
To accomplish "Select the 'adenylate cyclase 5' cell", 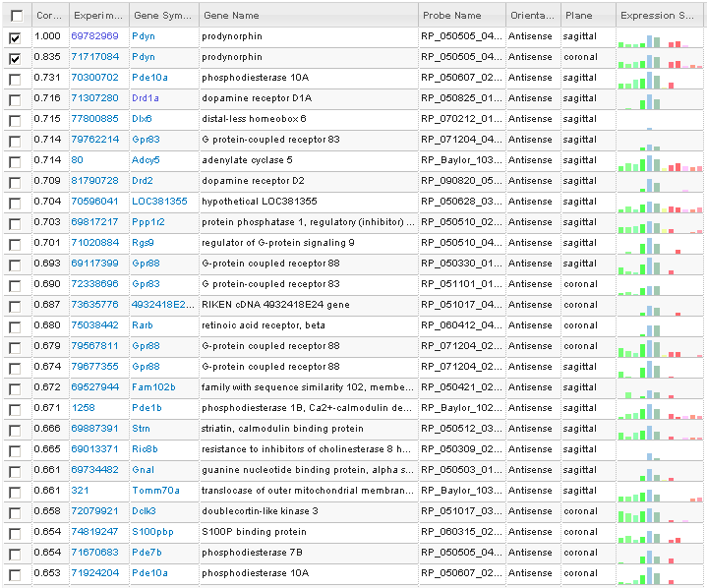I will [247, 160].
